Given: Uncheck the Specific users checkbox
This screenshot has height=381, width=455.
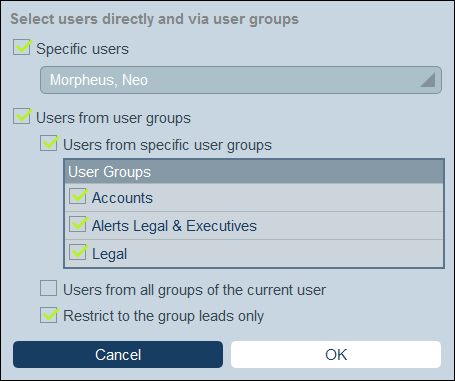Looking at the screenshot, I should [22, 47].
